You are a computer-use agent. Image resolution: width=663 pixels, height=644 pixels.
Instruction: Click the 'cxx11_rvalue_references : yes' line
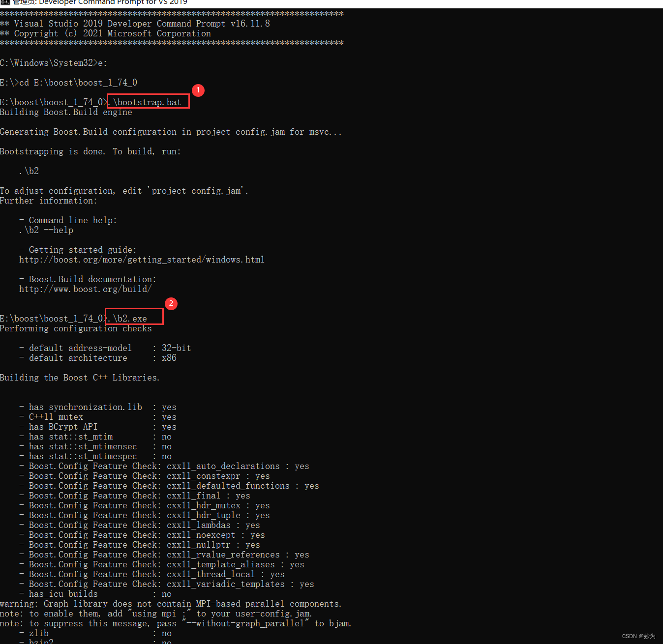(x=164, y=555)
